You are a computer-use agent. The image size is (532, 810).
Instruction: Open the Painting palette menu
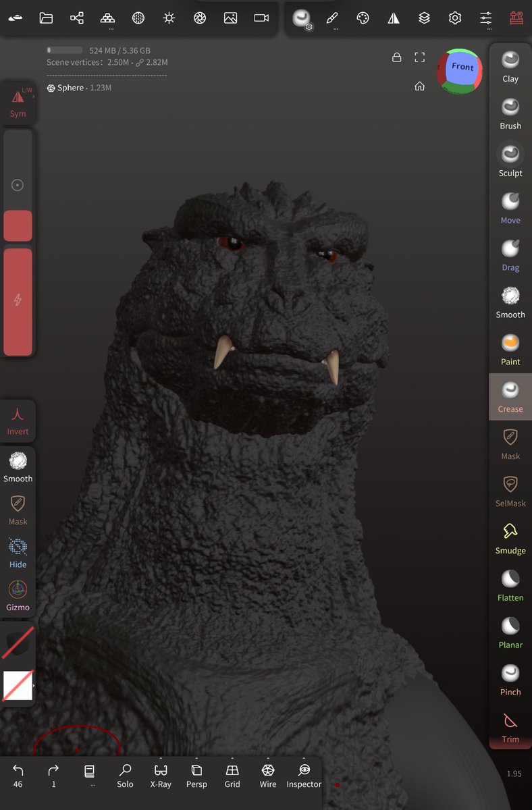click(363, 18)
